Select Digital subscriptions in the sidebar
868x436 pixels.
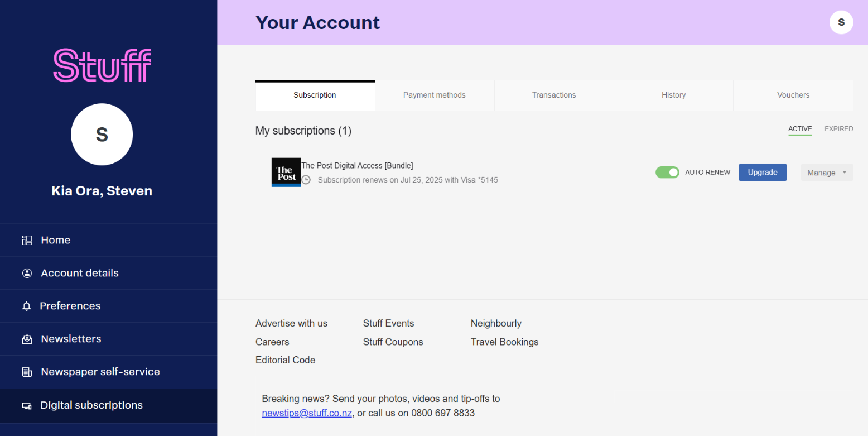point(109,405)
